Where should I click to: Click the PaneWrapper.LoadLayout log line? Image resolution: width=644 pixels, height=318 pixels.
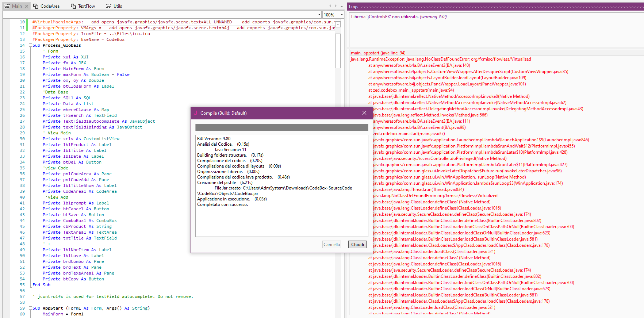coord(447,84)
